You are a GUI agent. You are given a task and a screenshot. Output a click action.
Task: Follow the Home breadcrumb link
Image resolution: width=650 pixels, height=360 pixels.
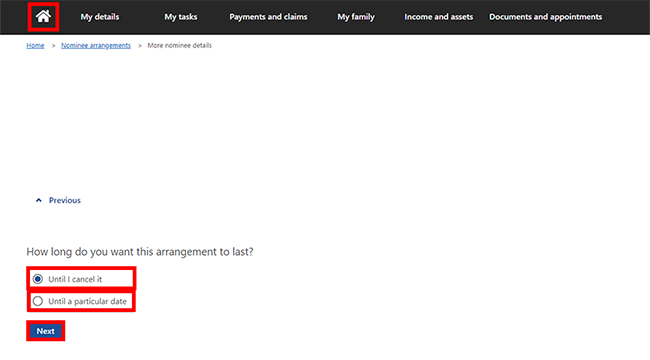35,46
